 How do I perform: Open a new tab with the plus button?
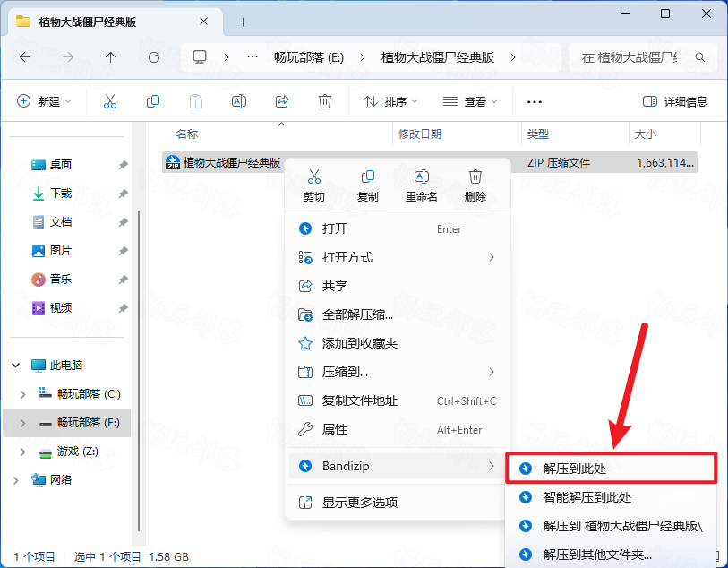tap(243, 22)
